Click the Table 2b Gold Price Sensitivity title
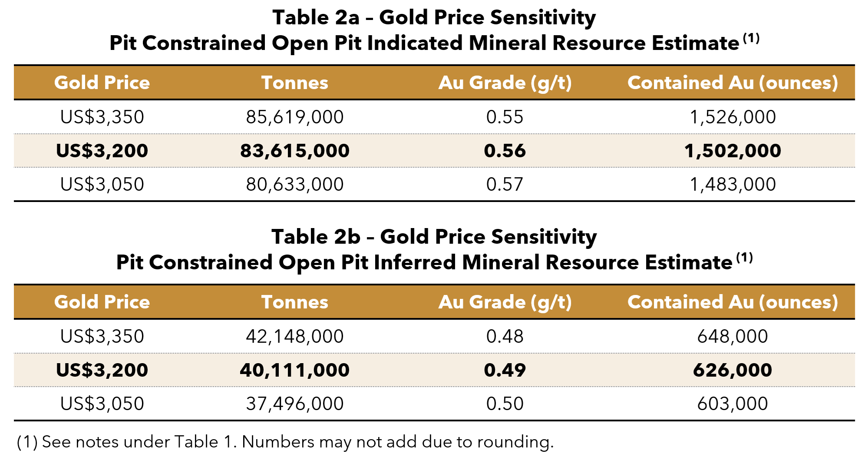This screenshot has height=457, width=868. pyautogui.click(x=434, y=238)
